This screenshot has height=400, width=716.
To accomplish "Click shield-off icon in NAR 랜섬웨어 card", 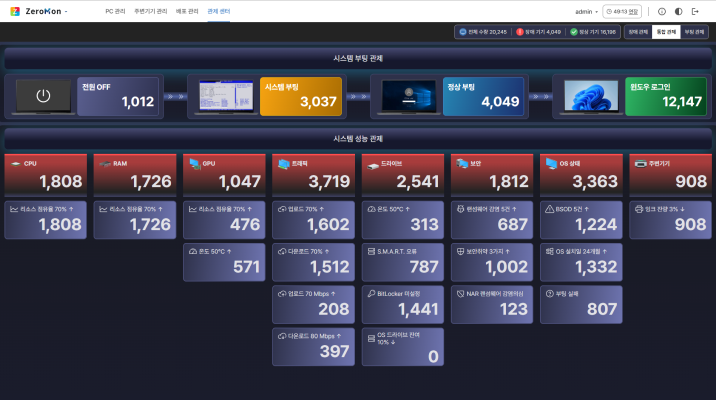I will click(x=460, y=294).
